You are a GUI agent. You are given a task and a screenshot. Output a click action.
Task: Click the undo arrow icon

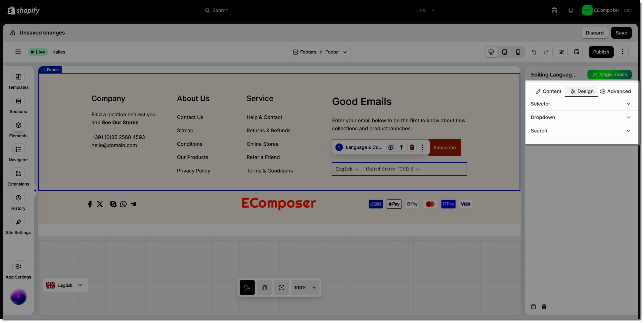pos(534,52)
